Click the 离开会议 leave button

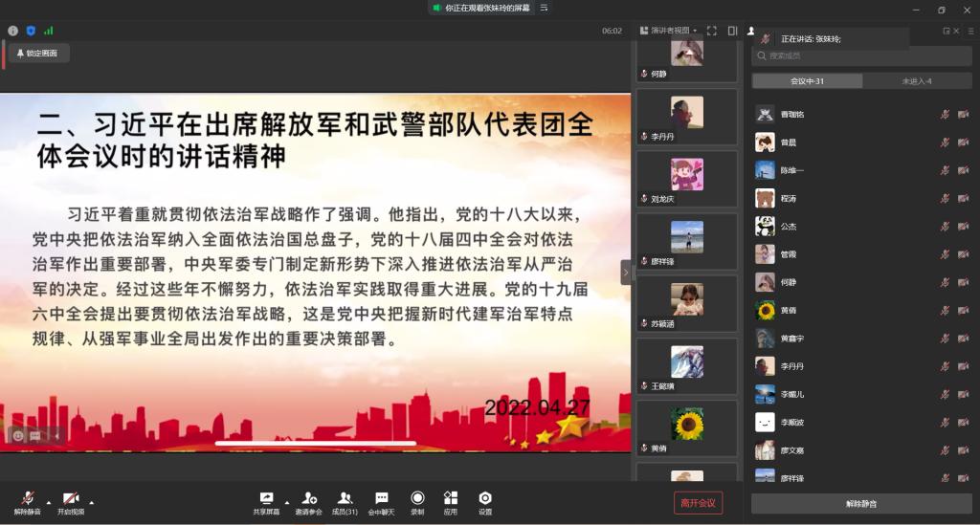click(x=698, y=503)
